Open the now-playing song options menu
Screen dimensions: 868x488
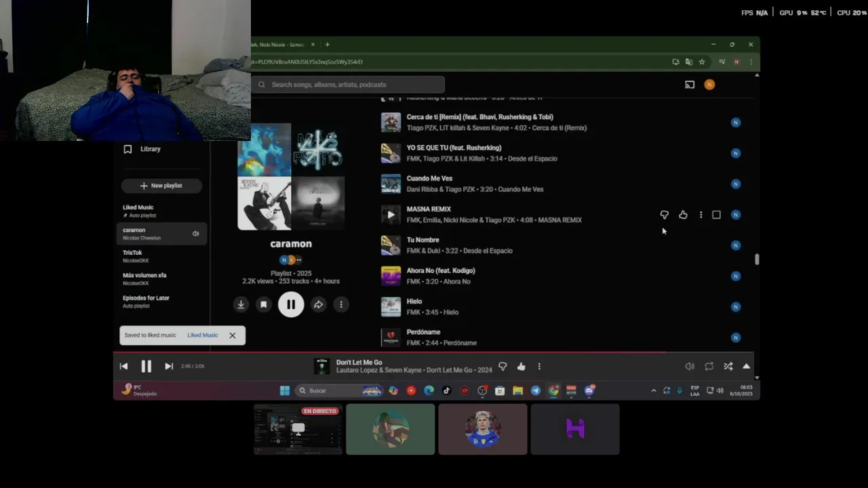point(539,366)
